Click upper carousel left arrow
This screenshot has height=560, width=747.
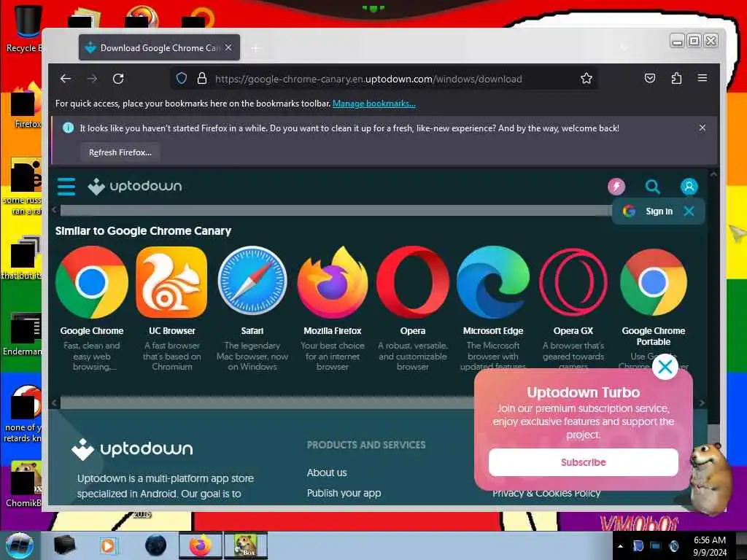[x=54, y=209]
